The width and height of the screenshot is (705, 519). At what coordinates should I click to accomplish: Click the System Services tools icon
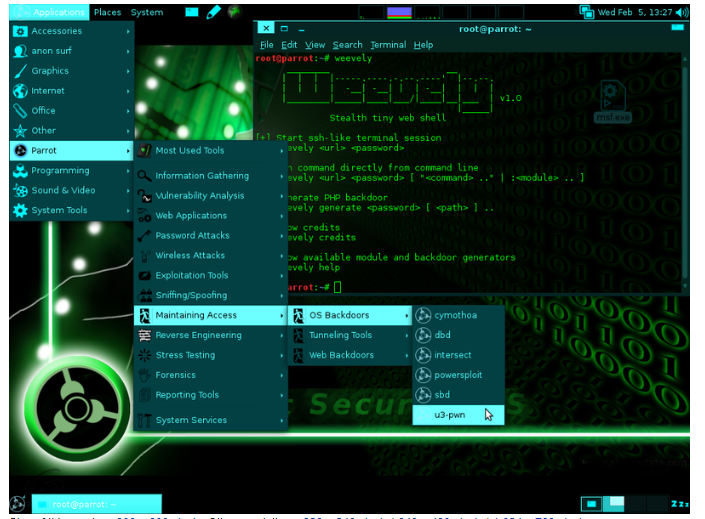(x=144, y=420)
